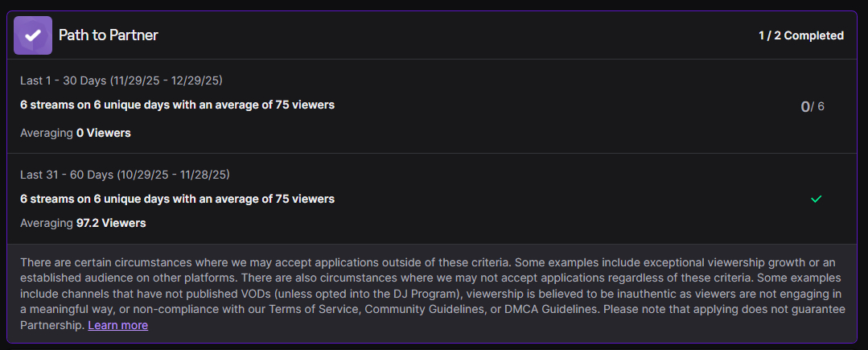This screenshot has width=868, height=350.
Task: Click the Path to Partner heading
Action: 108,35
